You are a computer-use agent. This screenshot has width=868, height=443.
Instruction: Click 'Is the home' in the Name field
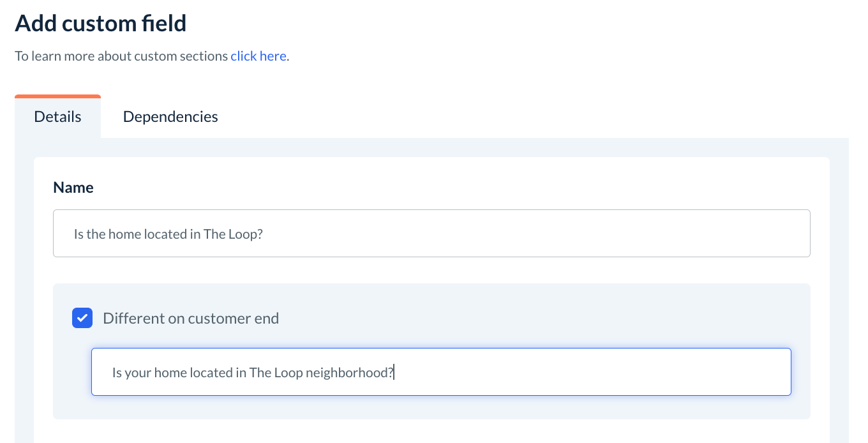coord(104,234)
